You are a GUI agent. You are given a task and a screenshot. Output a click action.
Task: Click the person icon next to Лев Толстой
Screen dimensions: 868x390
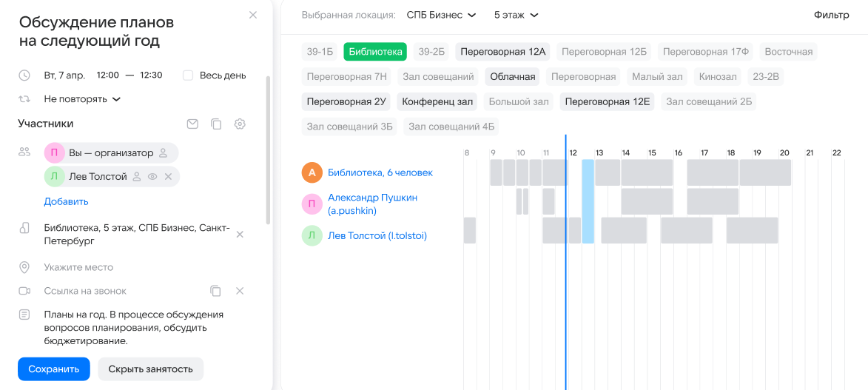(136, 177)
